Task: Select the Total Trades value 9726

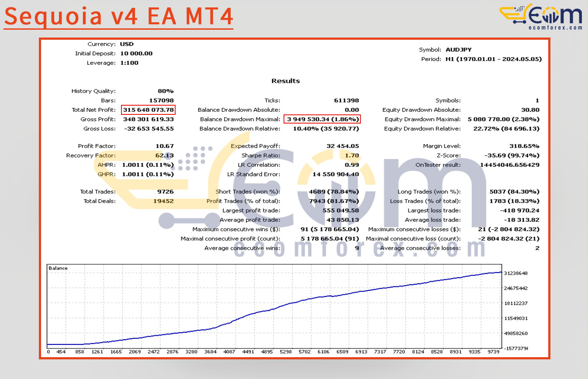Action: [166, 192]
